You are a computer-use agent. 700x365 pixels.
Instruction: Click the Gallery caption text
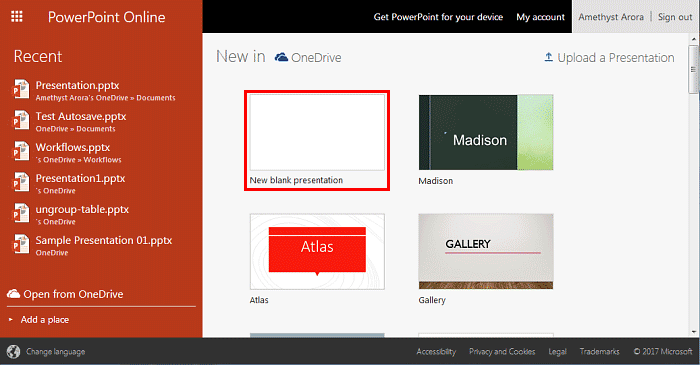[432, 300]
